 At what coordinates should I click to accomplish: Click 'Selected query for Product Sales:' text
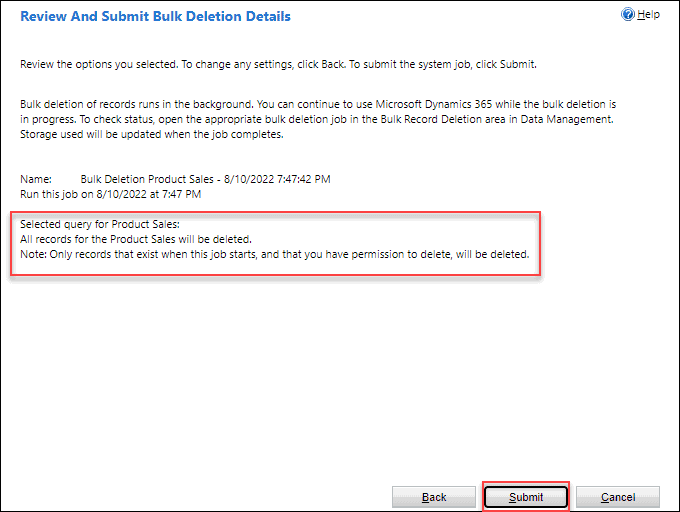[x=100, y=224]
